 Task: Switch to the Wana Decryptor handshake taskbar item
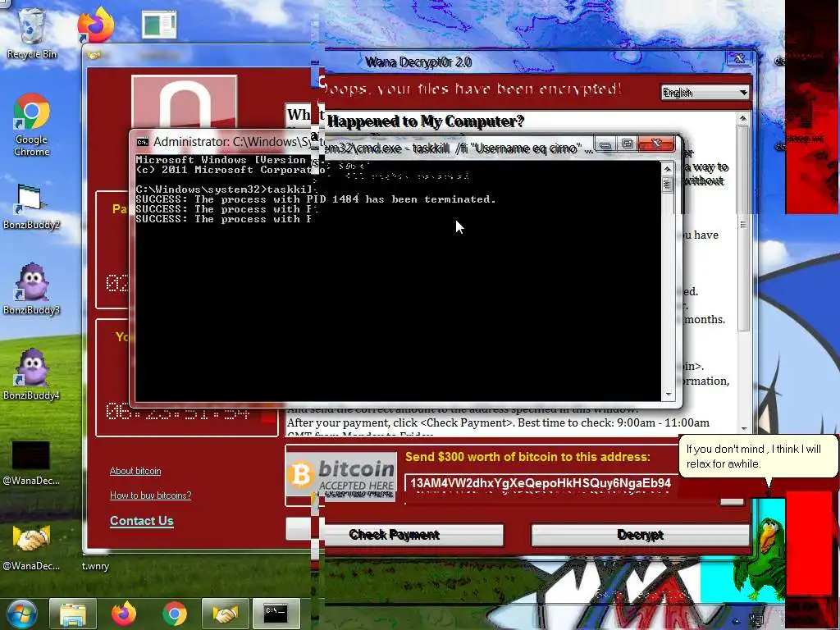[225, 614]
